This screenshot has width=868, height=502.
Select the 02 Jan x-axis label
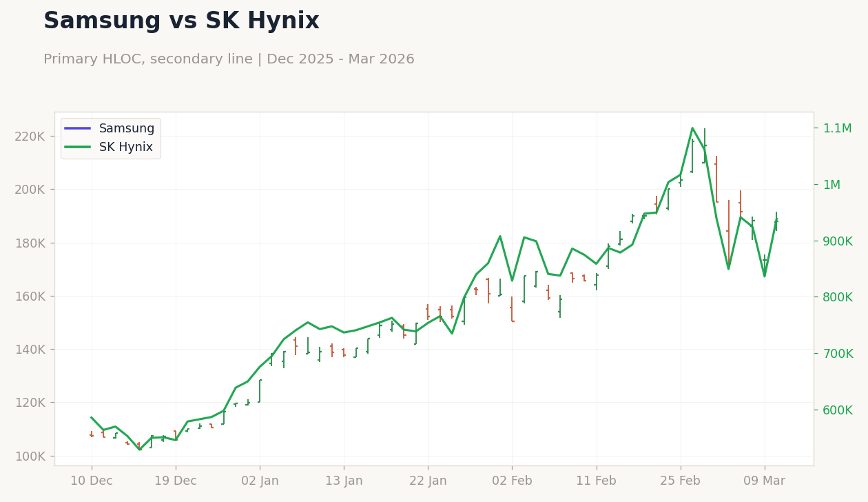[260, 481]
